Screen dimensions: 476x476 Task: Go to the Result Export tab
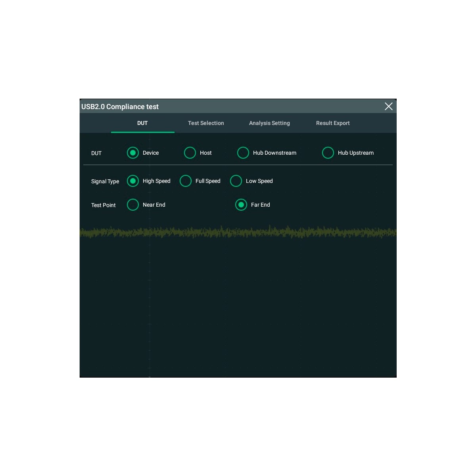(333, 123)
